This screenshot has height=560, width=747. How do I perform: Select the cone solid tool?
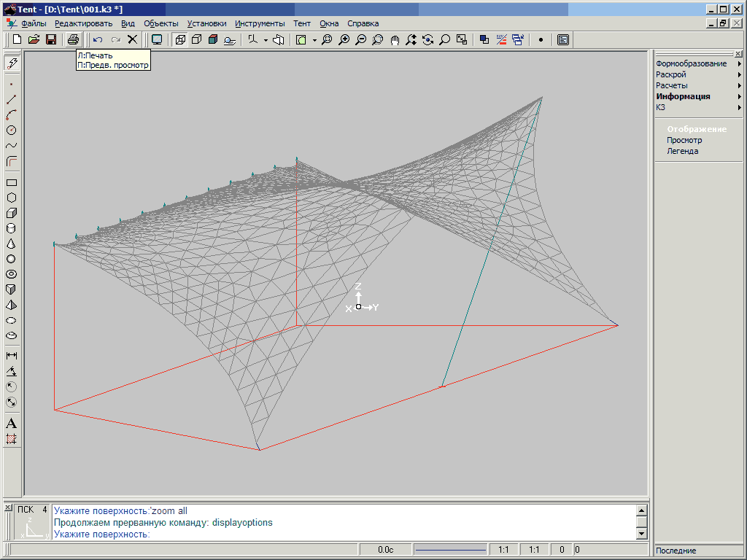[12, 244]
